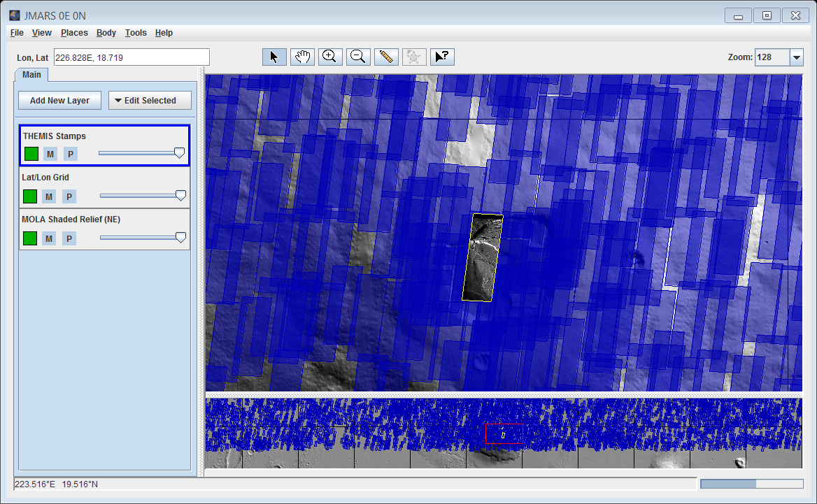Click the Add New Layer button
The height and width of the screenshot is (504, 817).
(x=60, y=101)
